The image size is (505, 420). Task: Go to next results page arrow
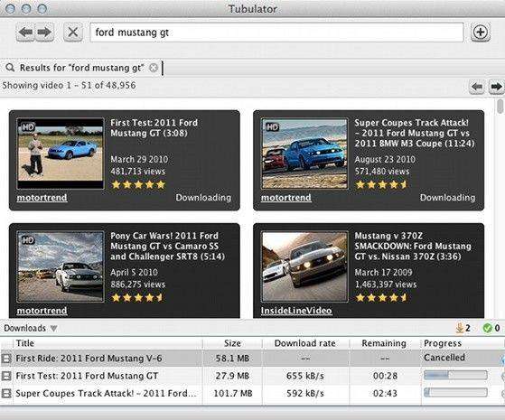pyautogui.click(x=496, y=87)
